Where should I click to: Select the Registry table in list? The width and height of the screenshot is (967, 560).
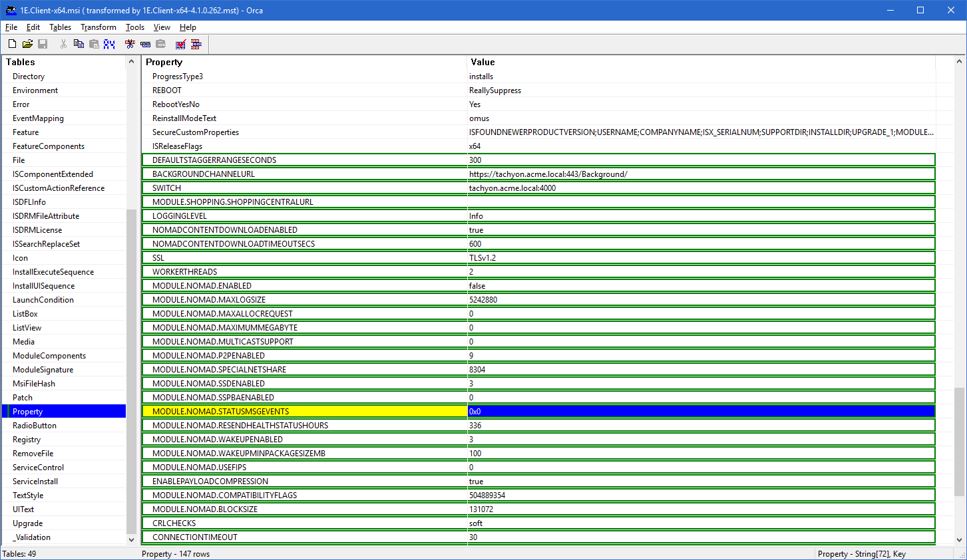coord(27,440)
